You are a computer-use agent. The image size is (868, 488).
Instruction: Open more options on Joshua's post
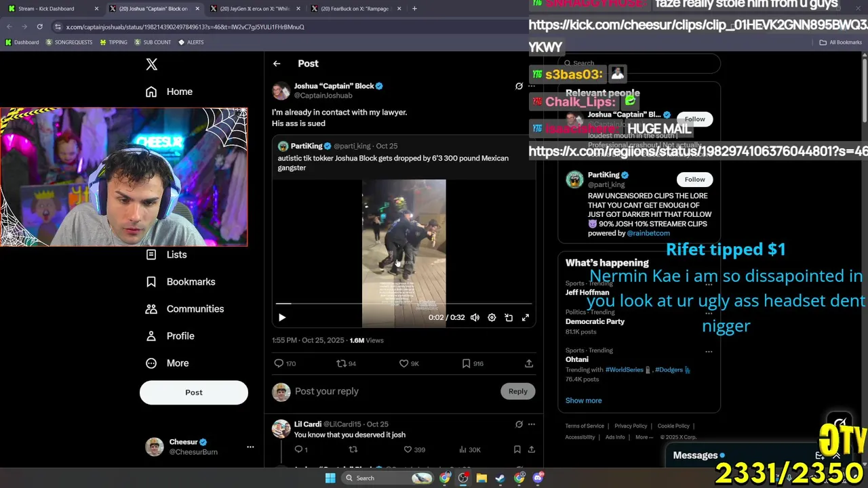click(532, 86)
